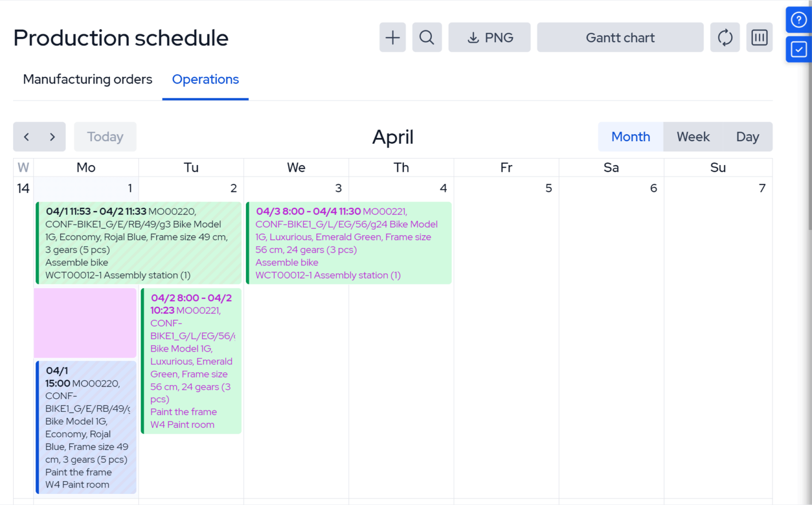Viewport: 812px width, 505px height.
Task: Open the checklist icon on right edge
Action: 798,50
